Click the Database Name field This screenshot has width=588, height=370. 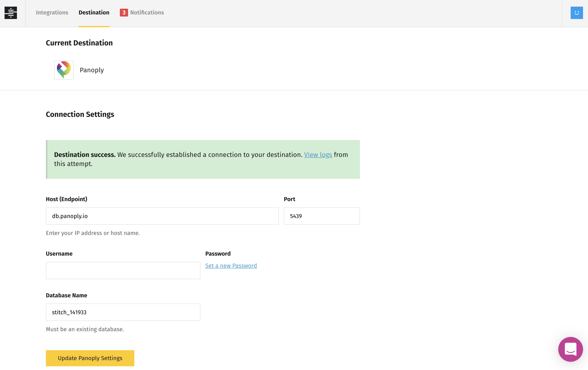click(x=123, y=312)
